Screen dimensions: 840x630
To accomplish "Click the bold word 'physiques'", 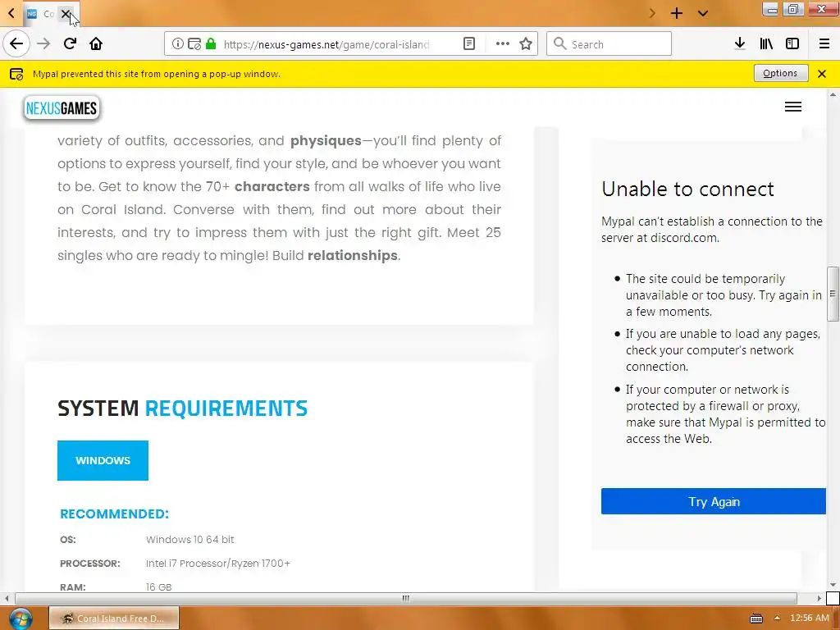I will coord(326,141).
